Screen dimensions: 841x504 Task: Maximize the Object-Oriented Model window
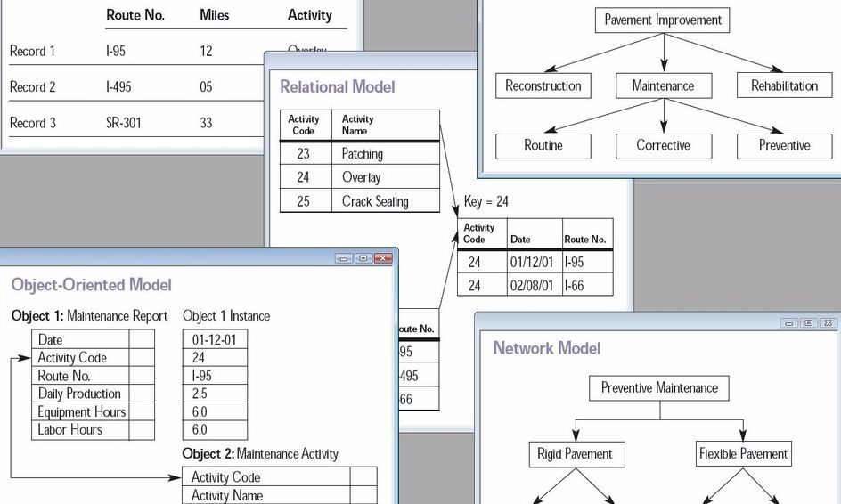pyautogui.click(x=363, y=258)
